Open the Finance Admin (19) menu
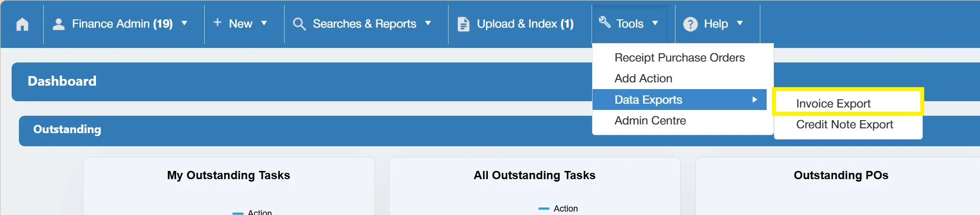The height and width of the screenshot is (215, 980). coord(122,24)
